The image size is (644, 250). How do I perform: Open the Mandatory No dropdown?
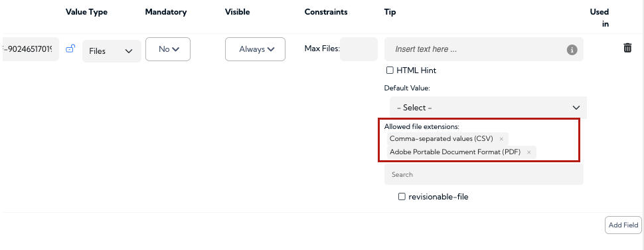click(x=167, y=49)
